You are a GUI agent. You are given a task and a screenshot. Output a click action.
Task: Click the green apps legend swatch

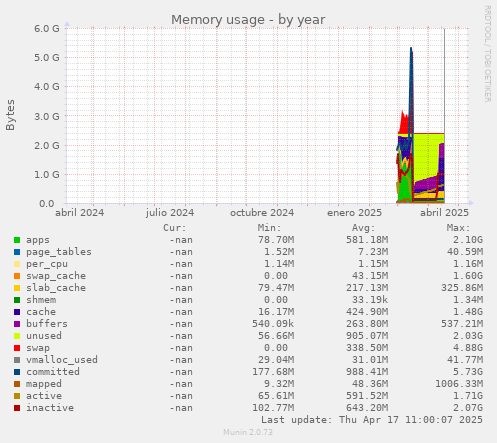17,240
